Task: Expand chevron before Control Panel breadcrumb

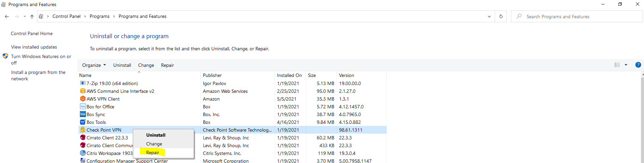Action: 48,16
